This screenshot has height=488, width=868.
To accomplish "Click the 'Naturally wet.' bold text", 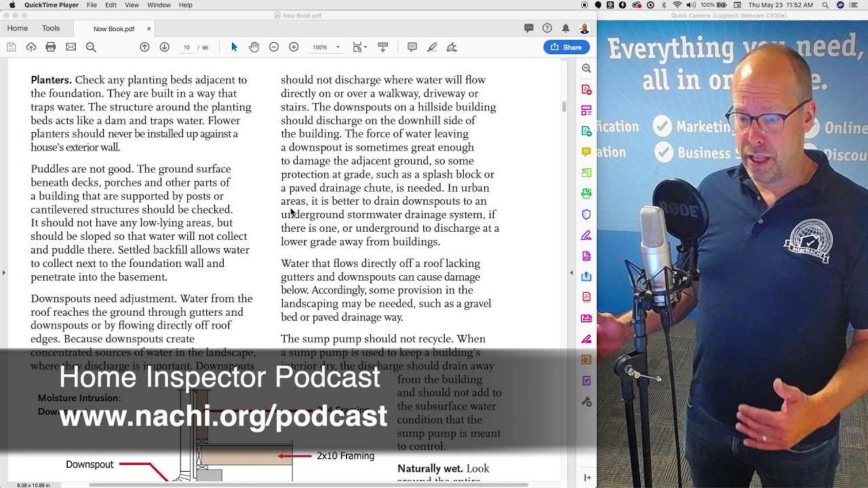I will 430,468.
